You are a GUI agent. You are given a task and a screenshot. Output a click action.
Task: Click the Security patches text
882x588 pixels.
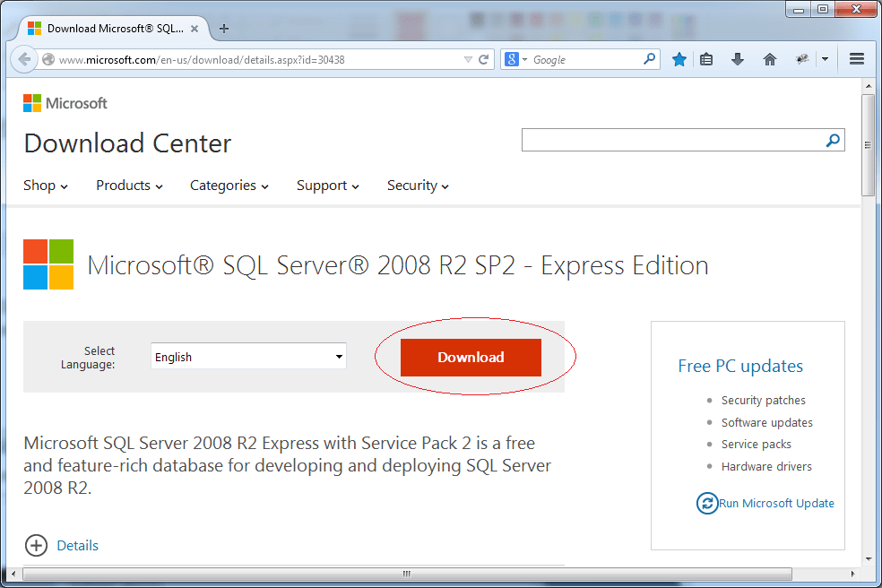pyautogui.click(x=764, y=400)
